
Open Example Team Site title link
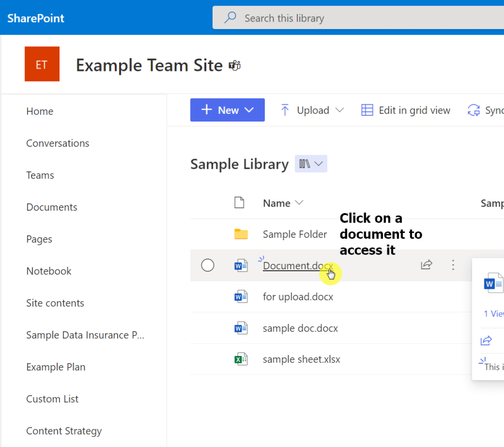coord(149,65)
